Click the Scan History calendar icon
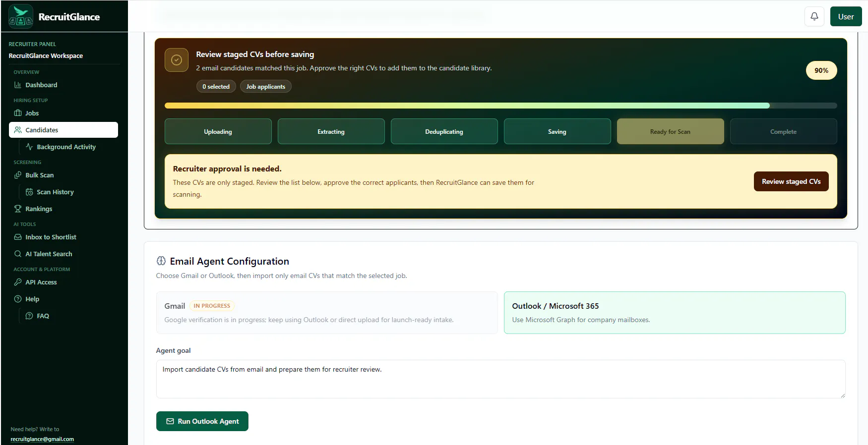Viewport: 868px width, 445px height. point(29,192)
